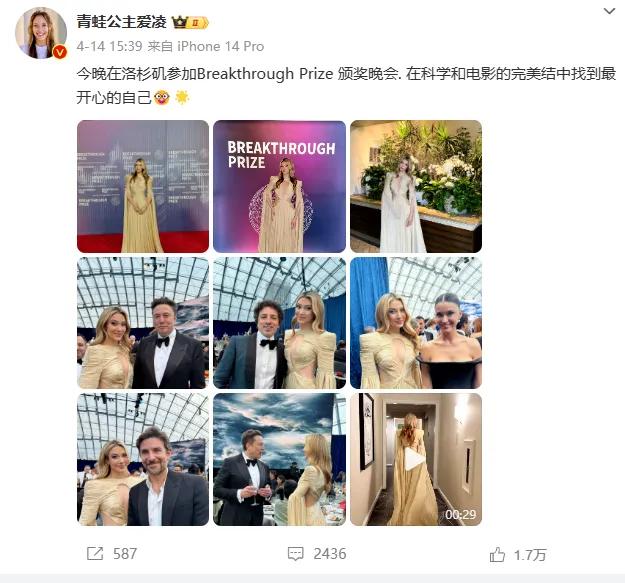Play the 00:29 hallway video

coord(416,459)
